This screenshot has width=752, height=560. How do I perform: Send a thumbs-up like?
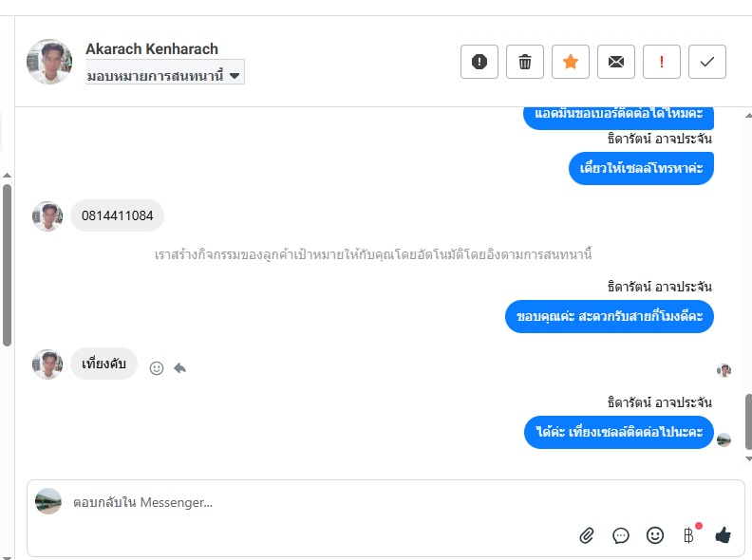[724, 535]
